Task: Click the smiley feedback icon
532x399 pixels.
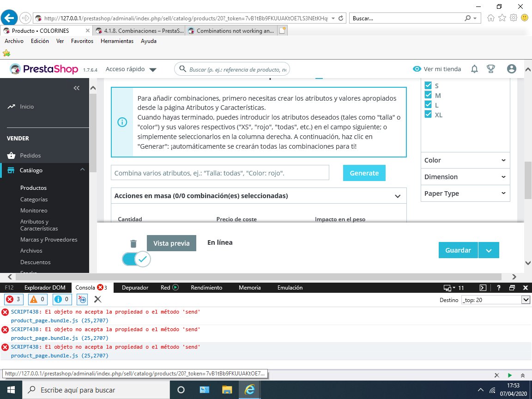Action: 525,18
